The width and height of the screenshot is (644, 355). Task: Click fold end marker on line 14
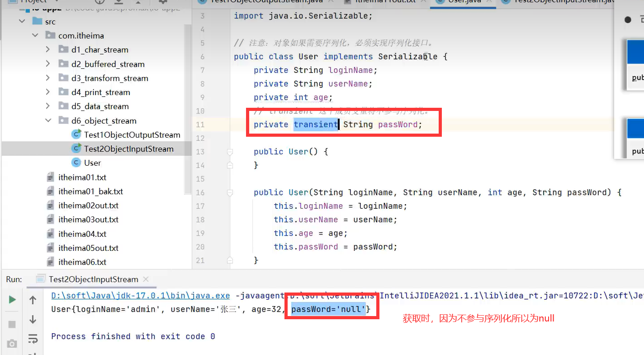tap(230, 165)
